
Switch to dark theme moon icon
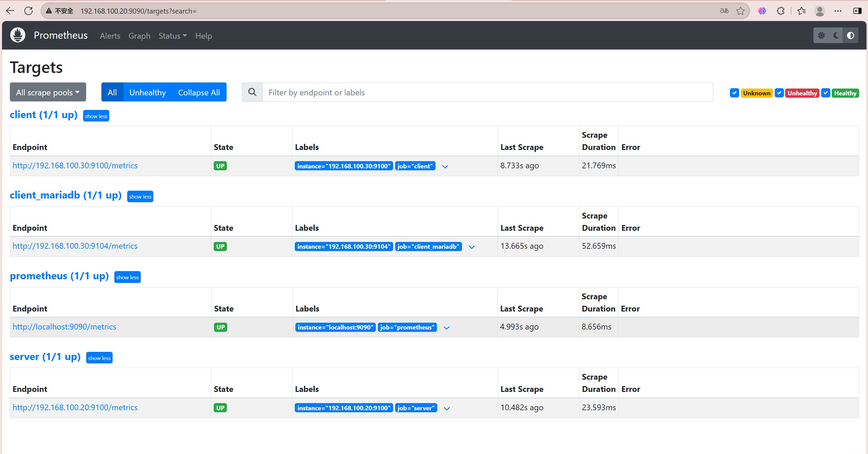click(x=836, y=36)
